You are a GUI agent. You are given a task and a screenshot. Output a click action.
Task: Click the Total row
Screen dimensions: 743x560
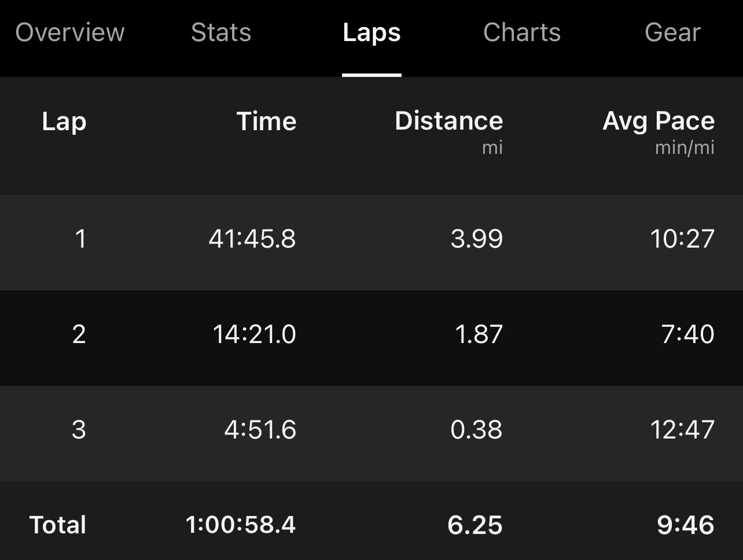[371, 525]
